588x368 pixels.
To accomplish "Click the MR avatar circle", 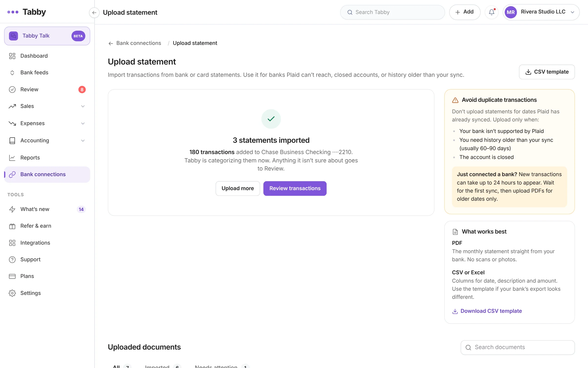I will pyautogui.click(x=511, y=12).
